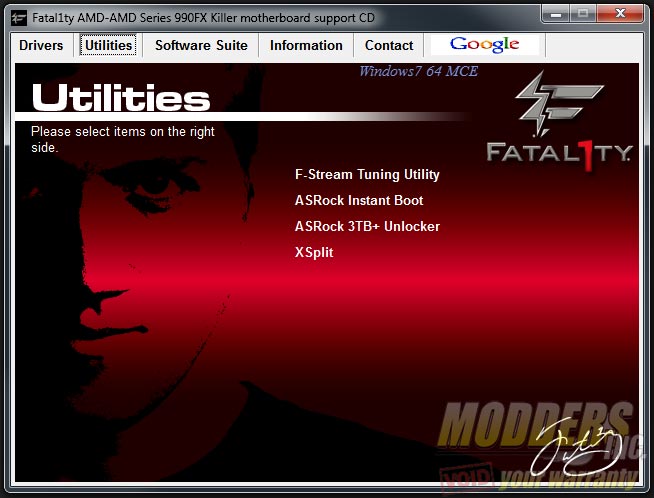This screenshot has width=654, height=498.
Task: Select the Utilities tab
Action: [x=108, y=45]
